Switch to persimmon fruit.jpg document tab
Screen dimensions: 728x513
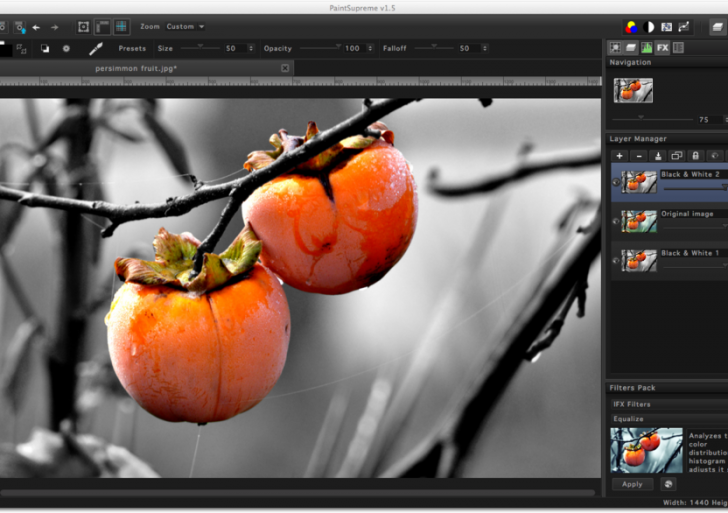[135, 68]
